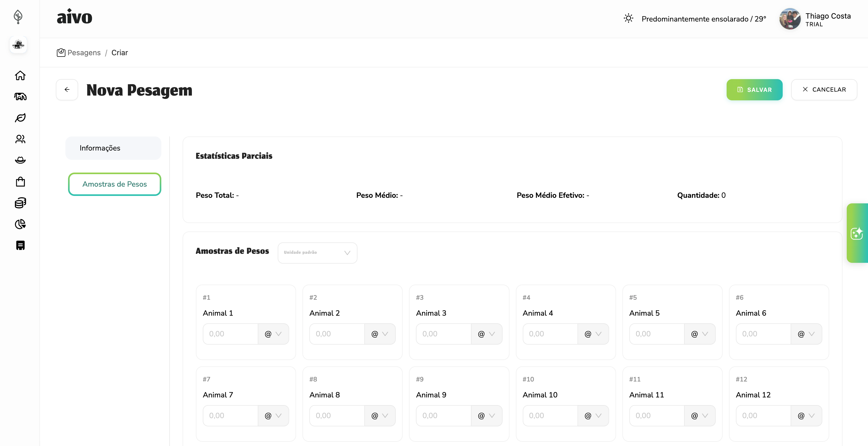
Task: Open unit dropdown for Animal 12
Action: point(806,416)
